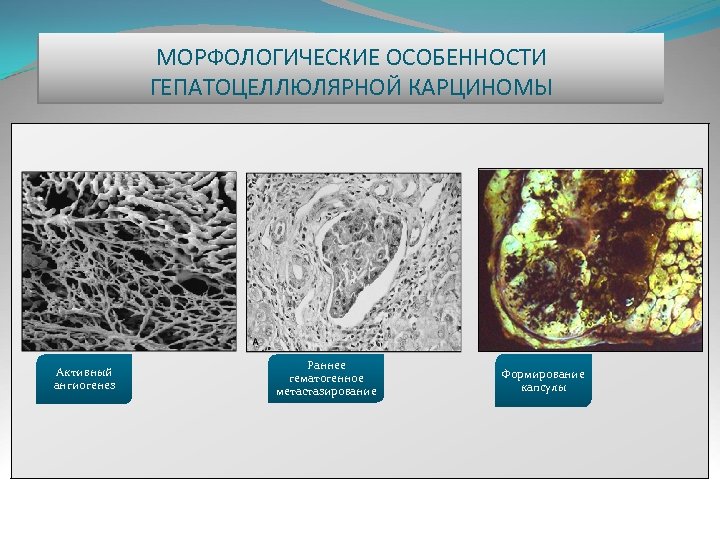Select the letter 'A' marker on histology image
This screenshot has height=540, width=720.
pos(255,343)
